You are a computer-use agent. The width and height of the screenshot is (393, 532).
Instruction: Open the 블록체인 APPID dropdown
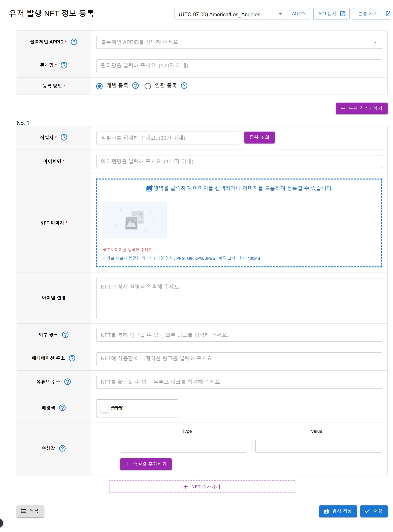[239, 42]
